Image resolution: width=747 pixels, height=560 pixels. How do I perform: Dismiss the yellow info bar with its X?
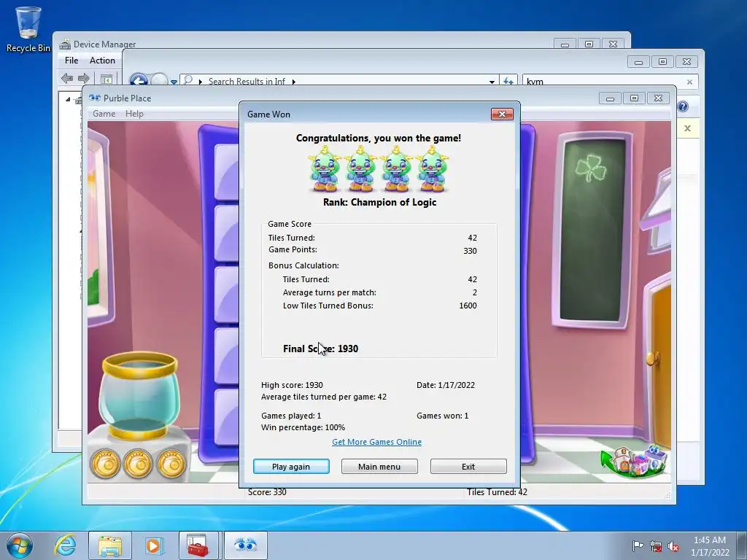coord(687,128)
